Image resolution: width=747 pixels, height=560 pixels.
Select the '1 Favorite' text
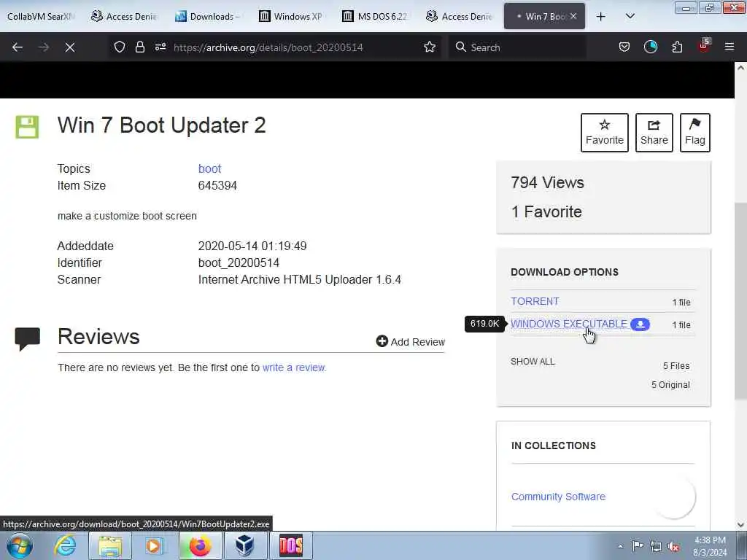point(546,211)
